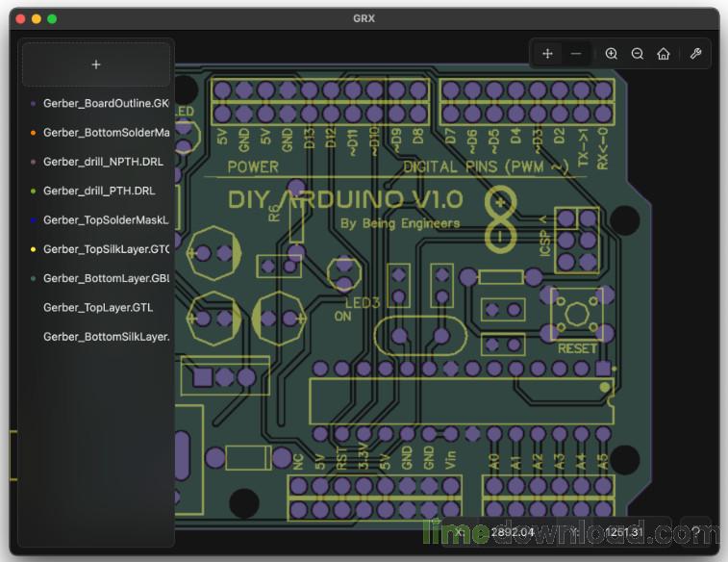Click the plus button to add Gerber files
The width and height of the screenshot is (728, 562).
[x=96, y=64]
